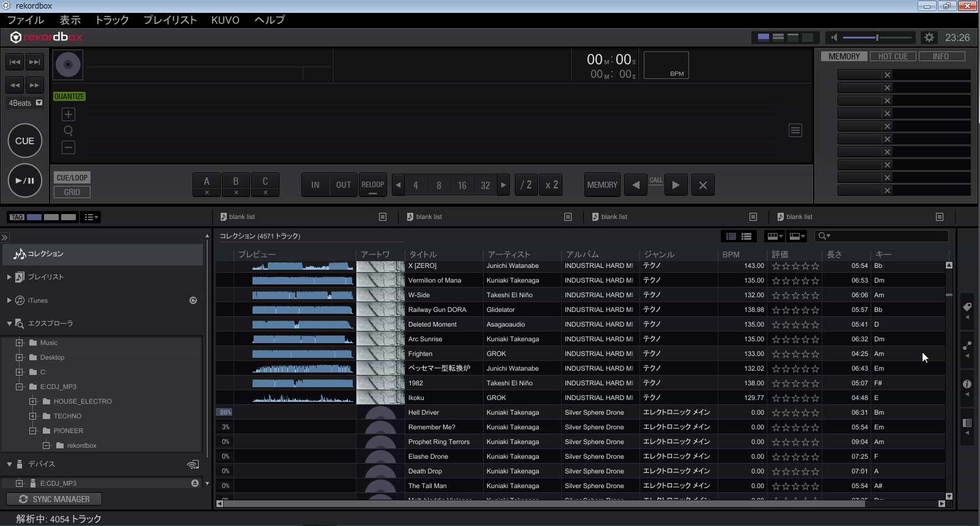Switch to the INFO tab

pos(941,56)
